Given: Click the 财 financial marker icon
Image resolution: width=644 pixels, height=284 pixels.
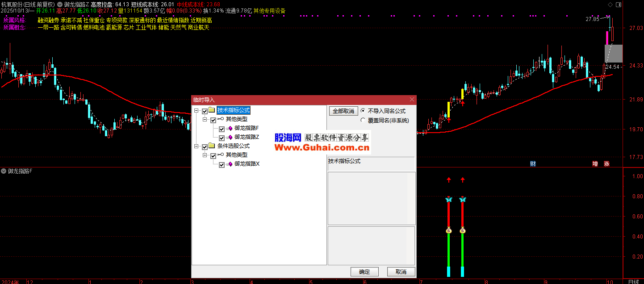Looking at the screenshot, I should click(533, 163).
